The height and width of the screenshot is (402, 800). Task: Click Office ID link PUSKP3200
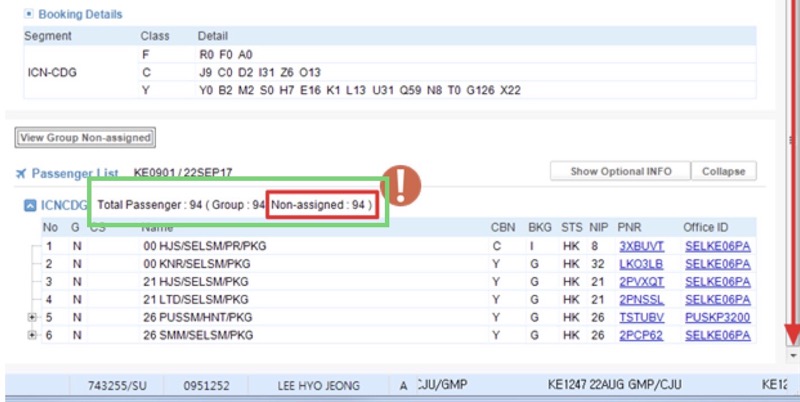pos(717,318)
